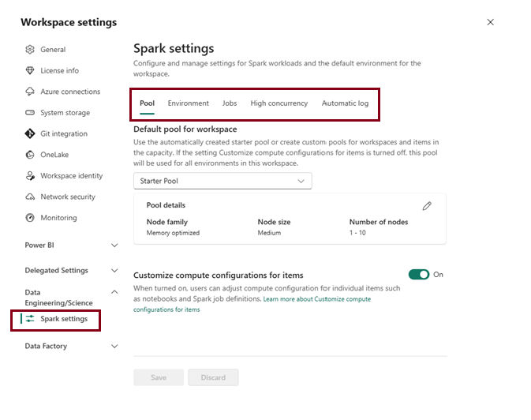
Task: Open the Starter Pool dropdown
Action: point(222,181)
